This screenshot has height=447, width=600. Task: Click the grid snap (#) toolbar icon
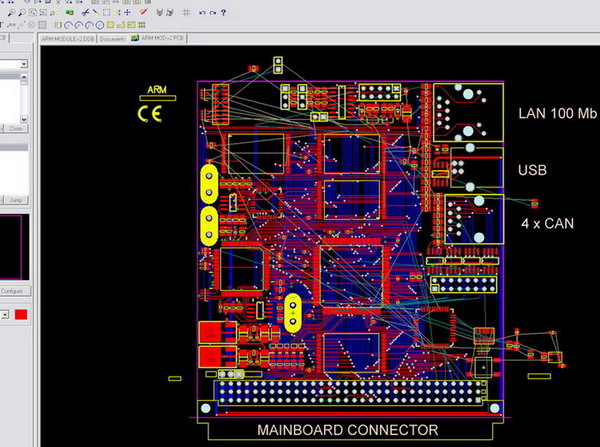tap(186, 11)
